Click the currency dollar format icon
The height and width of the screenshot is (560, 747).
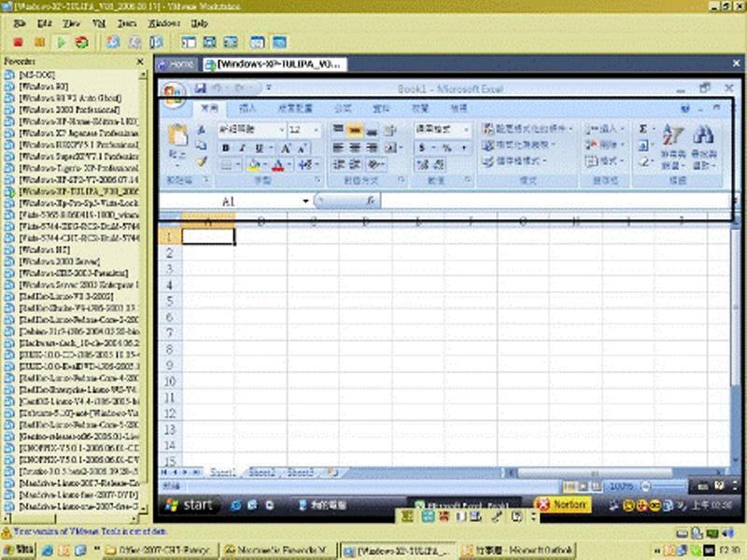click(x=422, y=148)
